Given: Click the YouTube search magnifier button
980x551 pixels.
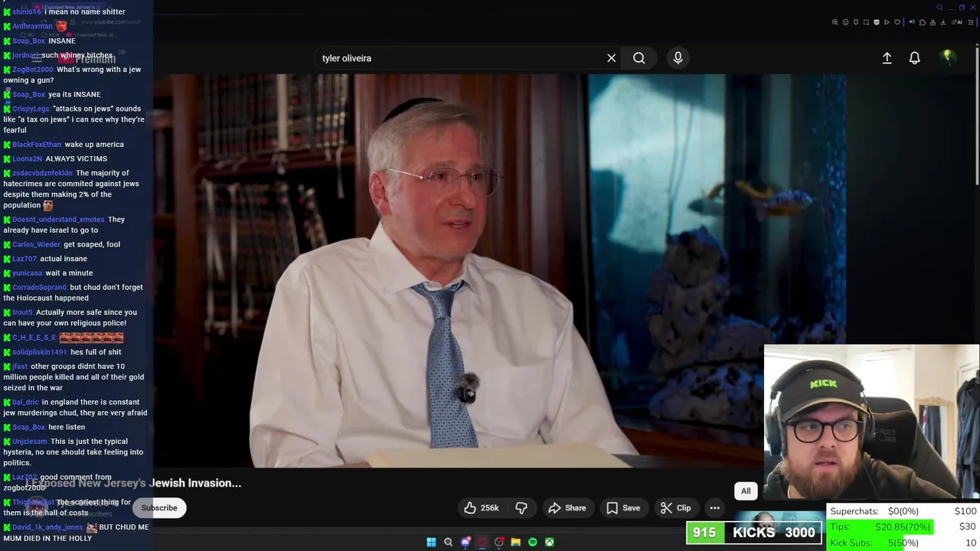Looking at the screenshot, I should tap(639, 58).
